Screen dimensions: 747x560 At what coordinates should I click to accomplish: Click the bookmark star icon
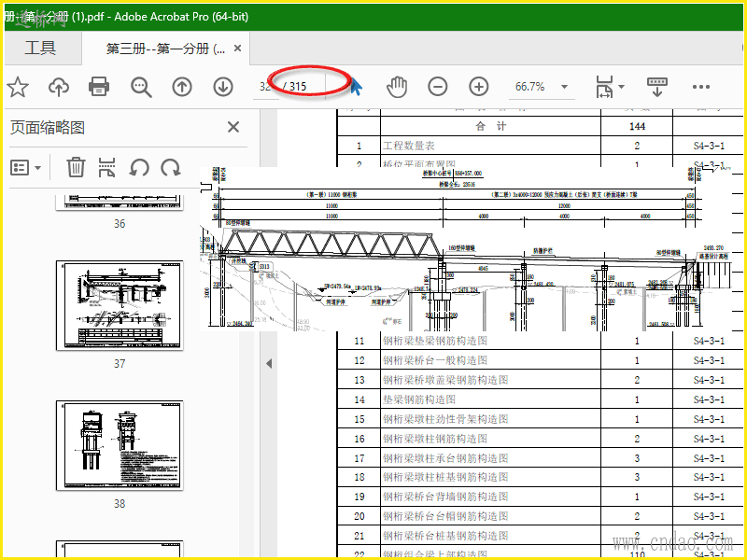[x=18, y=87]
